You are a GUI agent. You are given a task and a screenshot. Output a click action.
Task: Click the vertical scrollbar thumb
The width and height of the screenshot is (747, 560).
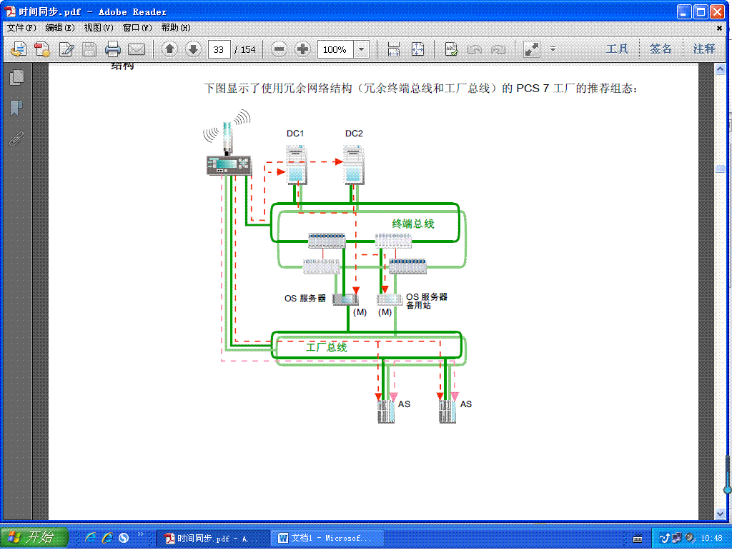[x=720, y=168]
